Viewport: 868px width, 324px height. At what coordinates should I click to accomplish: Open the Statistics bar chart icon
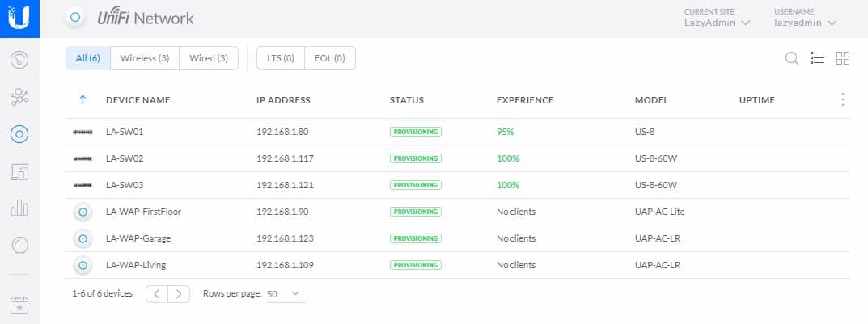[19, 208]
